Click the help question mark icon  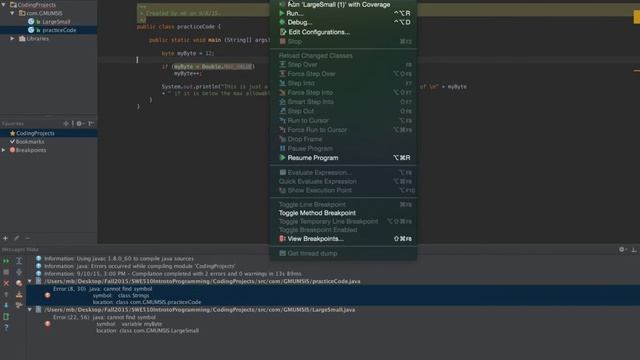6,328
